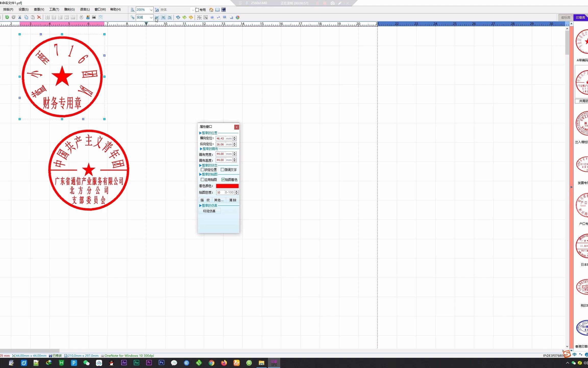The image size is (588, 368).
Task: Open Firefox from the taskbar
Action: pos(224,363)
